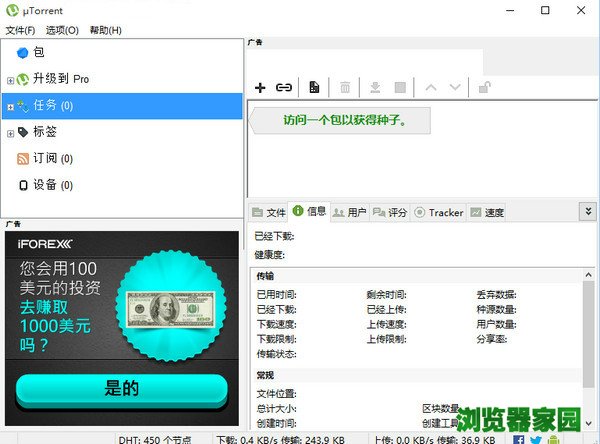Click the unlock padlock toolbar icon

tap(484, 88)
